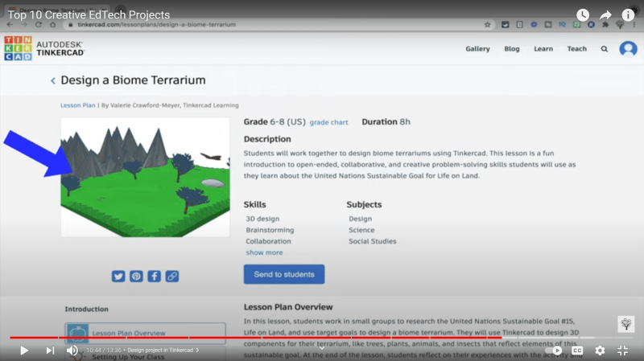
Task: Skip to the next video
Action: click(x=50, y=351)
